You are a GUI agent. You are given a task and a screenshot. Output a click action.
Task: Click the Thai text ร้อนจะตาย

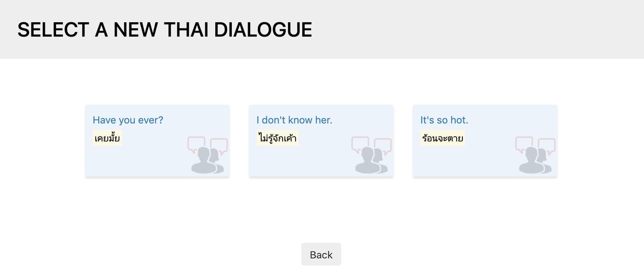442,138
